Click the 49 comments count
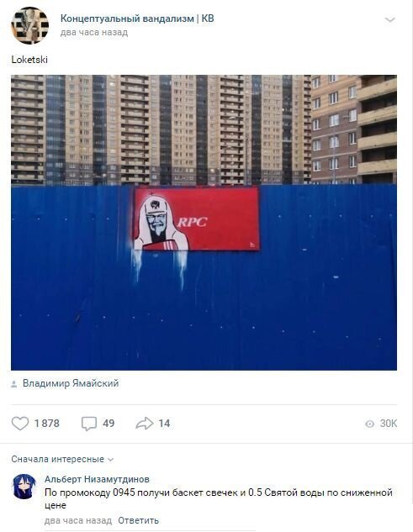This screenshot has width=413, height=532. (x=109, y=424)
